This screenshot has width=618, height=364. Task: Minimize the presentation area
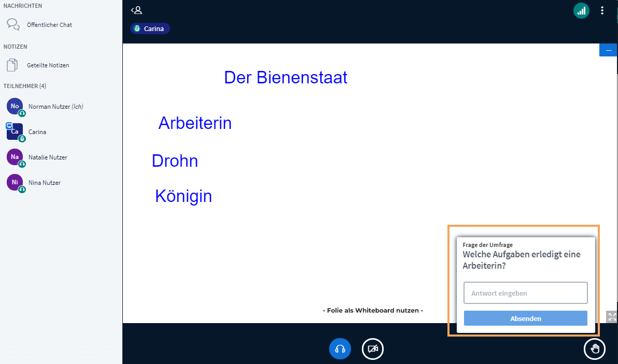pos(608,49)
